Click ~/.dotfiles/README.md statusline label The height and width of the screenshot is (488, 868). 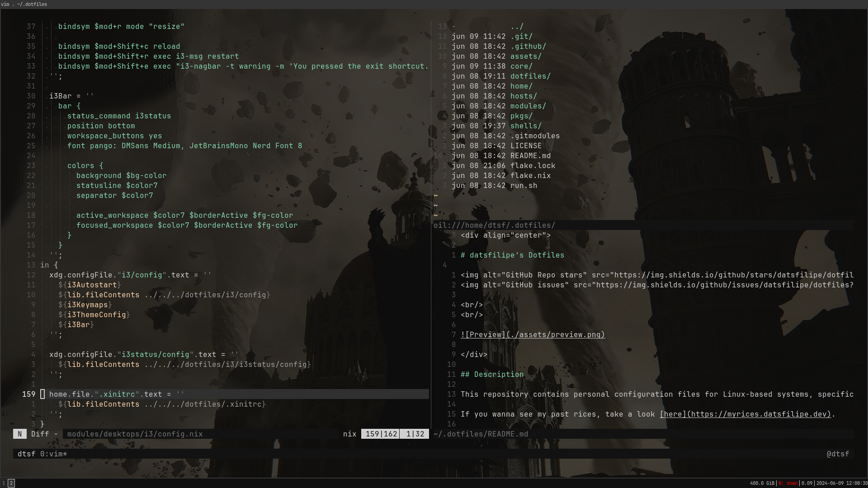pyautogui.click(x=481, y=434)
